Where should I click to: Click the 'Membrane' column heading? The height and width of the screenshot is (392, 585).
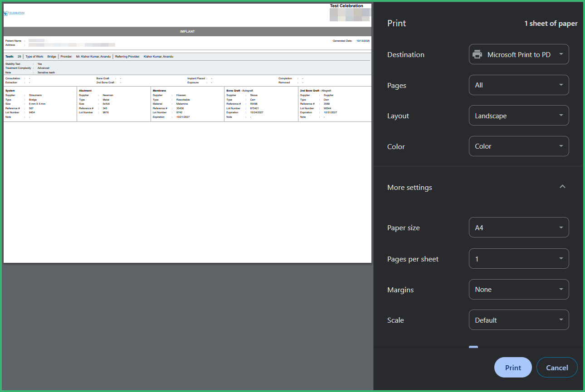coord(159,91)
